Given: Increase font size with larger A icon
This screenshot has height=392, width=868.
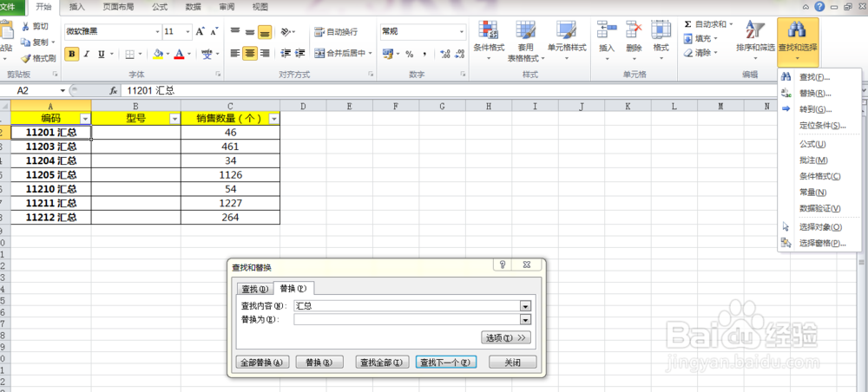Looking at the screenshot, I should (x=201, y=32).
